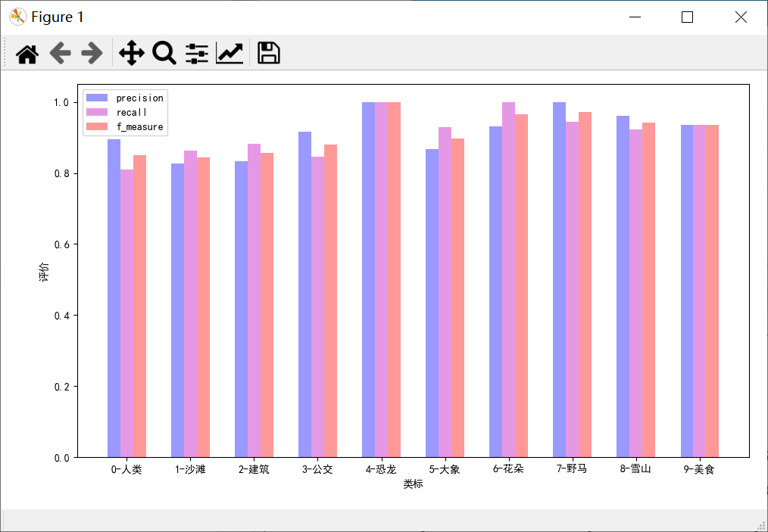The image size is (768, 532).
Task: Close the Figure 1 window
Action: click(x=741, y=17)
